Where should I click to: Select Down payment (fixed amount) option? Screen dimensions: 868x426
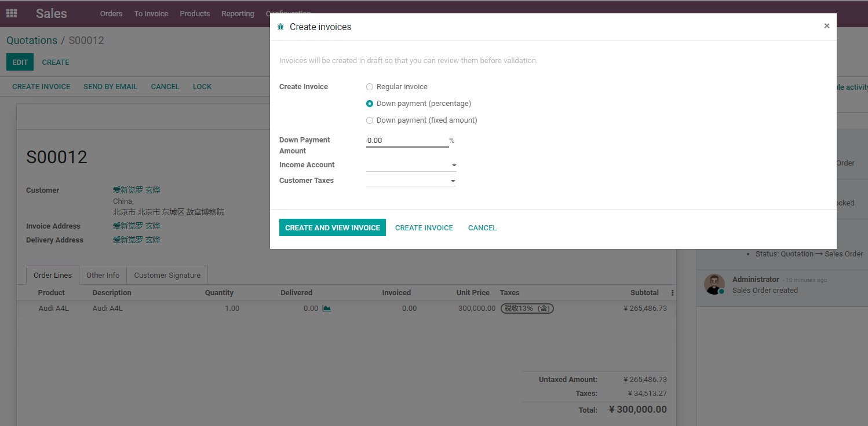coord(370,120)
